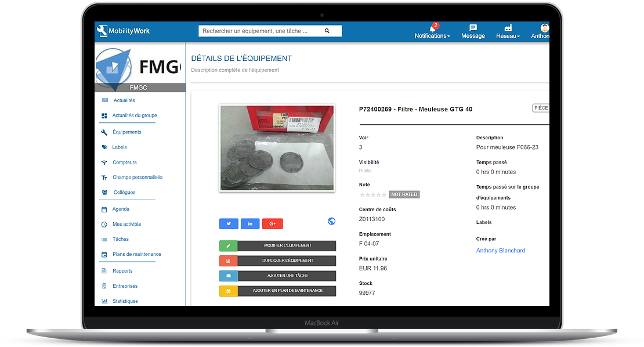Click the Entreprises building icon
Image resolution: width=644 pixels, height=347 pixels.
point(104,286)
